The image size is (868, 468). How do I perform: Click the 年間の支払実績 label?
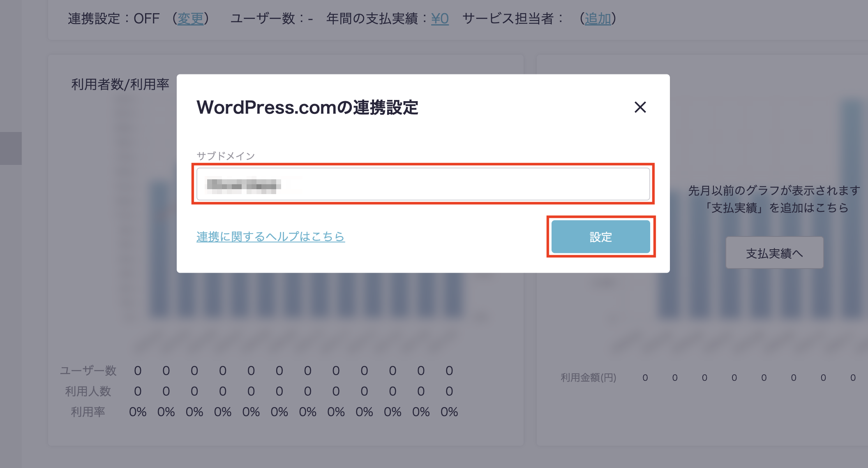tap(372, 19)
